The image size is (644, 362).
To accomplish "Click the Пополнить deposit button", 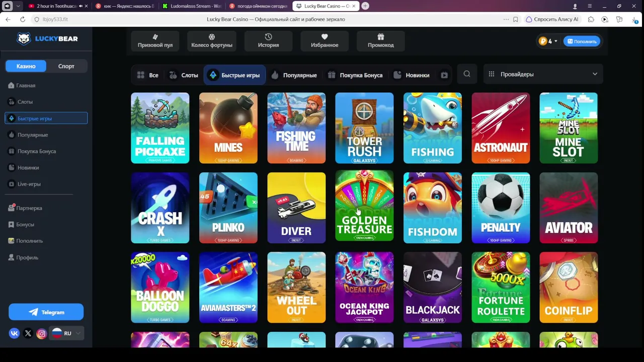I will tap(582, 41).
